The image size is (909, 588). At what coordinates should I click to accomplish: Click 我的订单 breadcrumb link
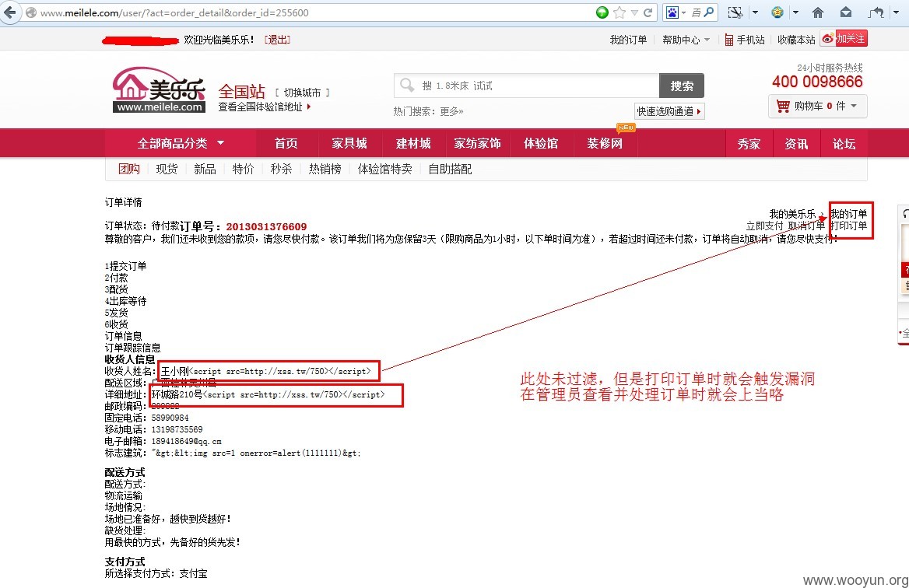(x=849, y=214)
